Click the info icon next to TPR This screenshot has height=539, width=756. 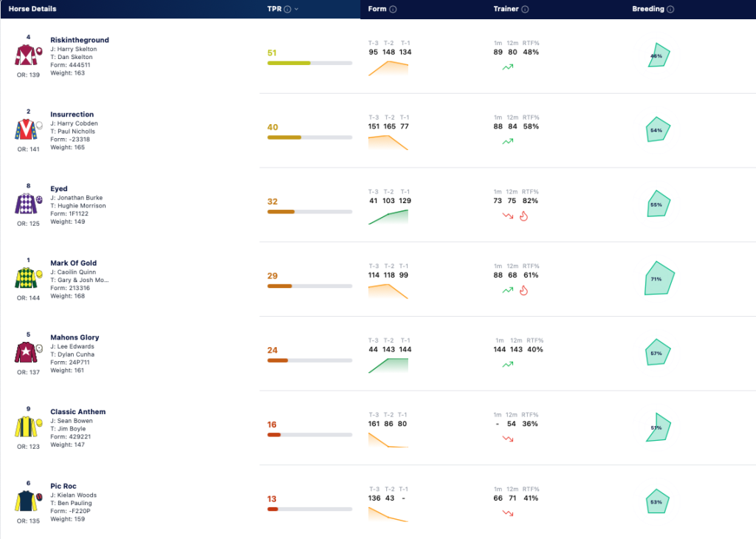point(287,9)
